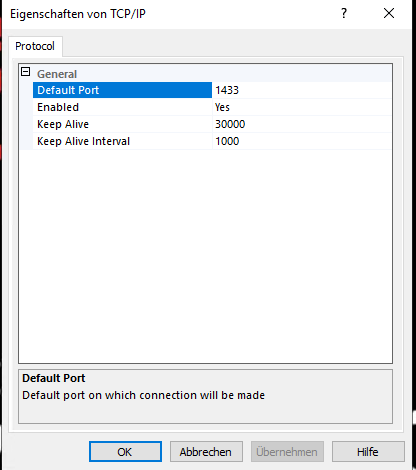Close the TCP/IP properties dialog

point(389,14)
